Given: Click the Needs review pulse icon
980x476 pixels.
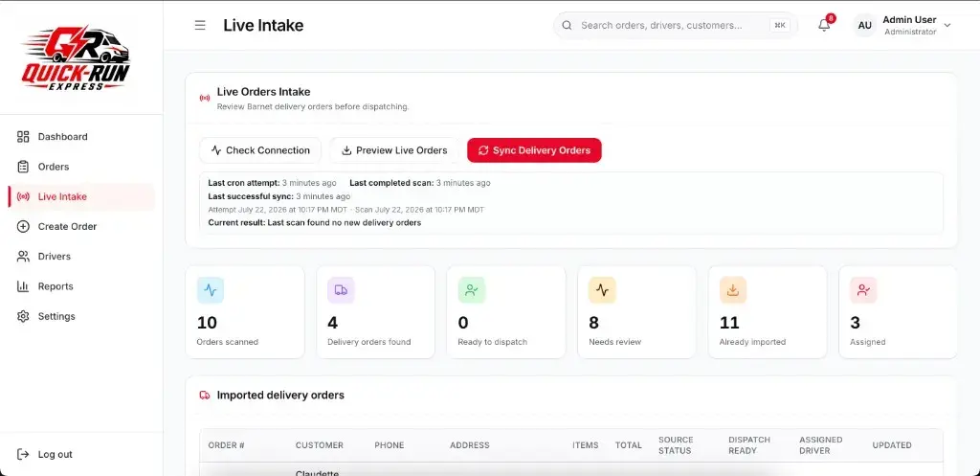Looking at the screenshot, I should click(603, 290).
